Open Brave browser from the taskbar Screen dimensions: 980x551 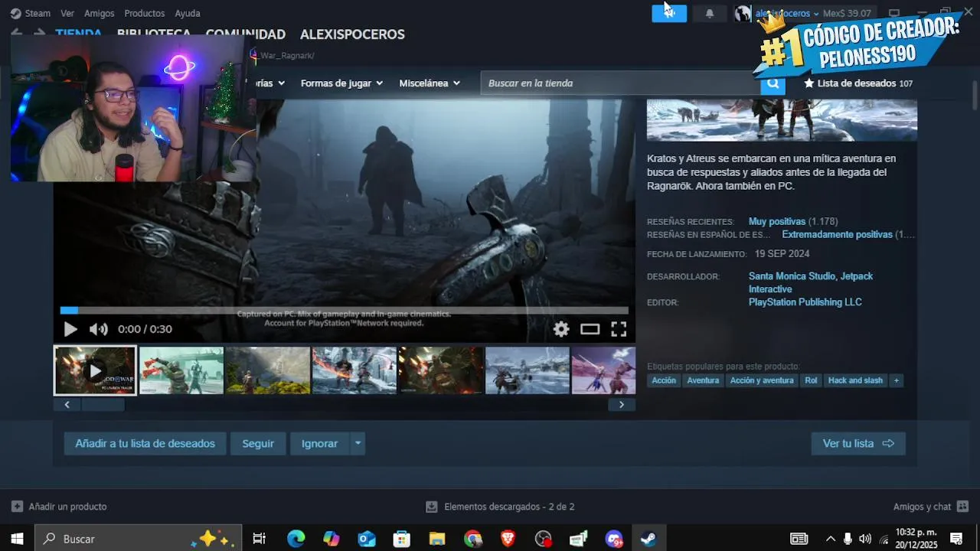point(508,539)
